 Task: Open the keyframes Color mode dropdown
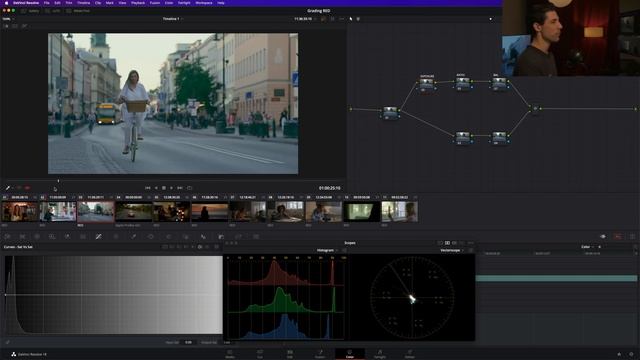tap(587, 247)
